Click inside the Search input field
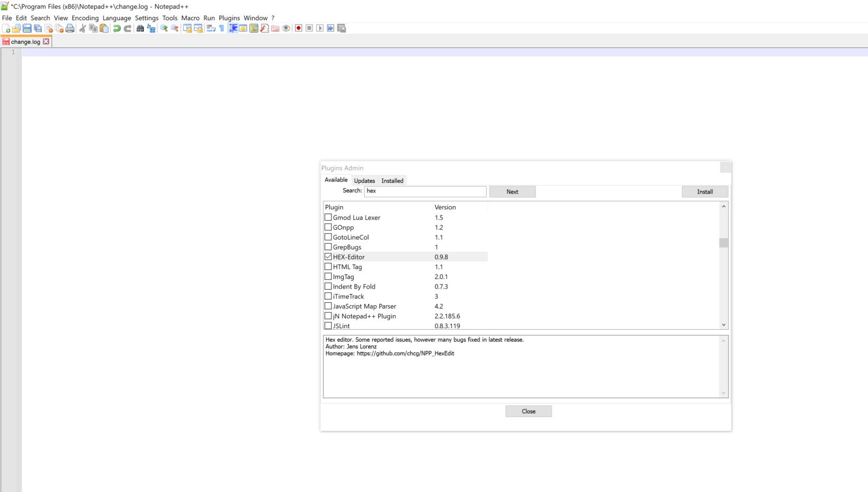868x492 pixels. [x=425, y=191]
